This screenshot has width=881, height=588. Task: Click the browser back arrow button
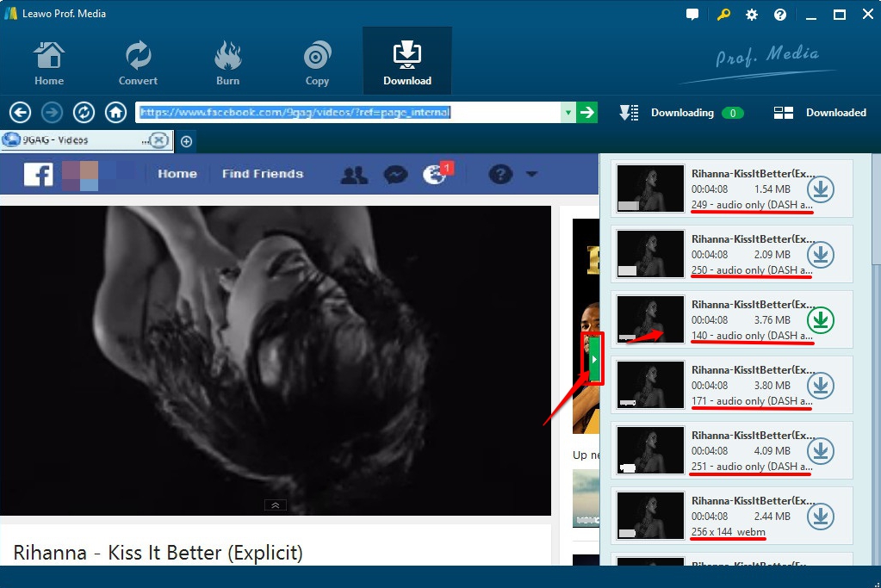click(x=20, y=113)
